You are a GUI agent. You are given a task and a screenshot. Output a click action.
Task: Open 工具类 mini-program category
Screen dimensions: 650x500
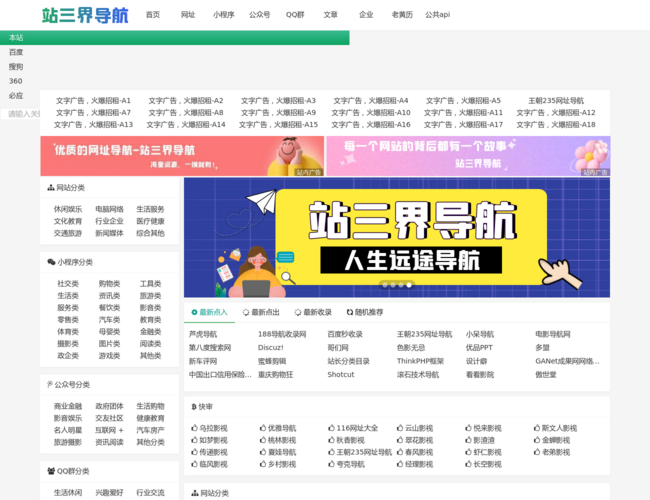pos(150,284)
